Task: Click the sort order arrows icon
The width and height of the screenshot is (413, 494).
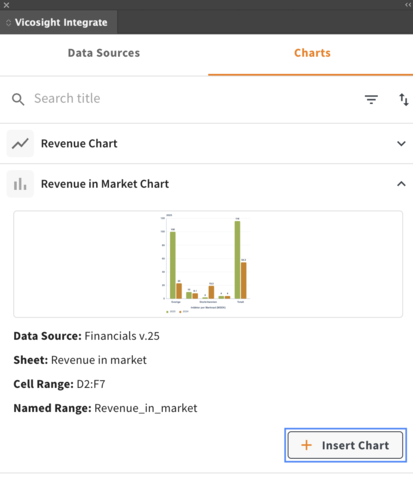Action: [404, 99]
